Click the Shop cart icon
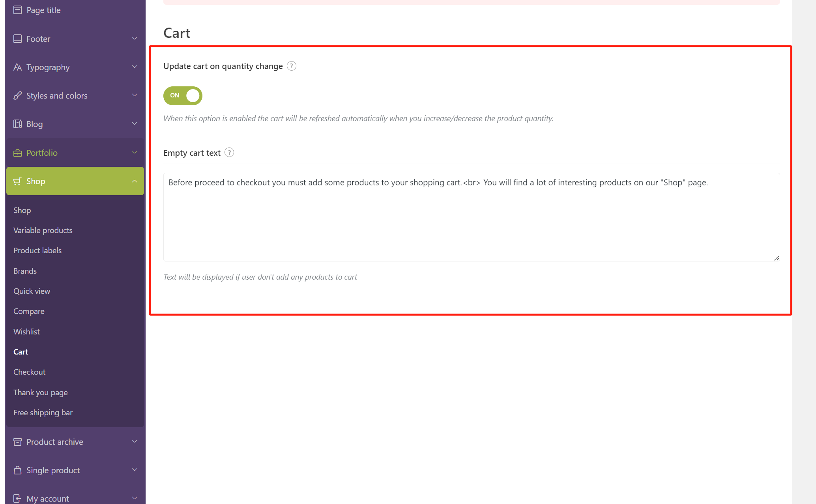The image size is (816, 504). pyautogui.click(x=17, y=181)
